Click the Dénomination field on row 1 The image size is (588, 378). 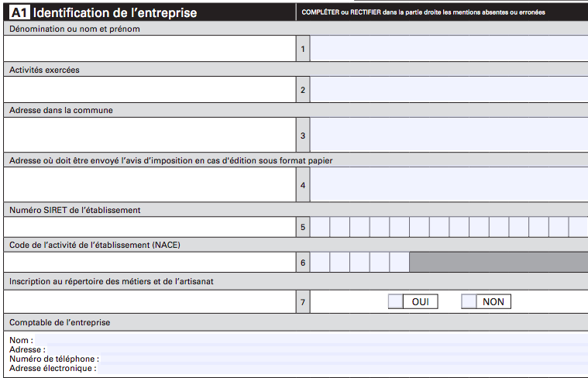(x=449, y=50)
